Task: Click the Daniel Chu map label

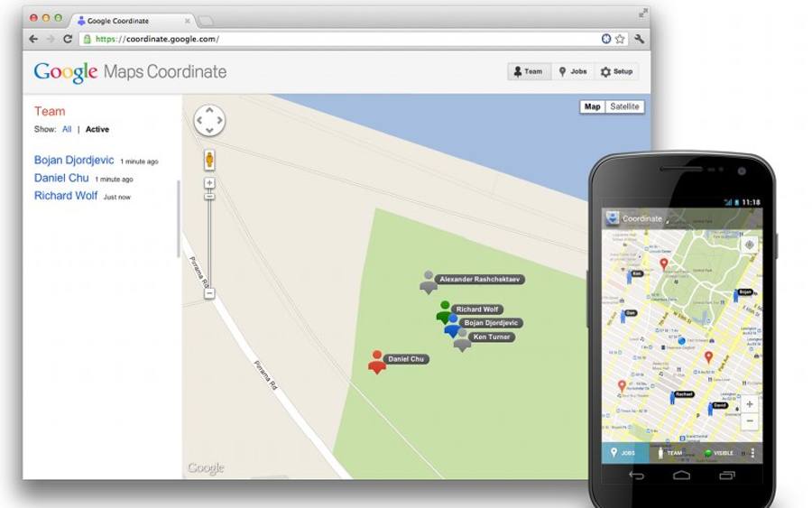Action: 405,359
